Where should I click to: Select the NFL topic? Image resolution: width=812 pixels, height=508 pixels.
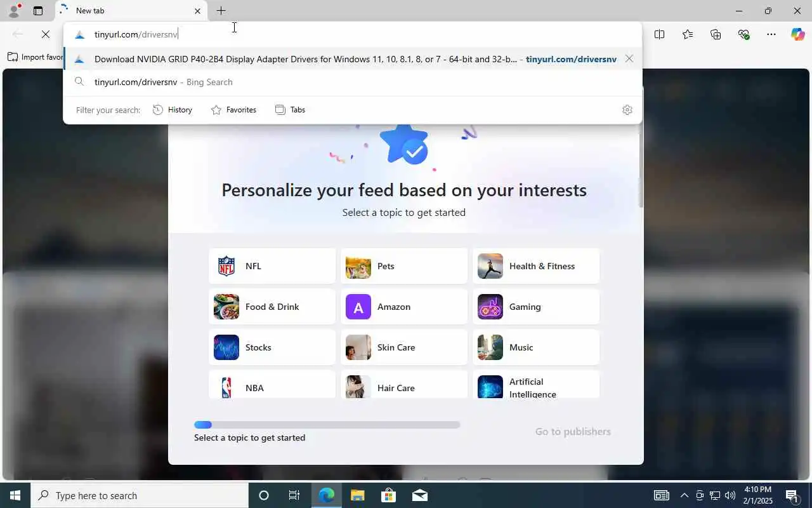click(272, 266)
